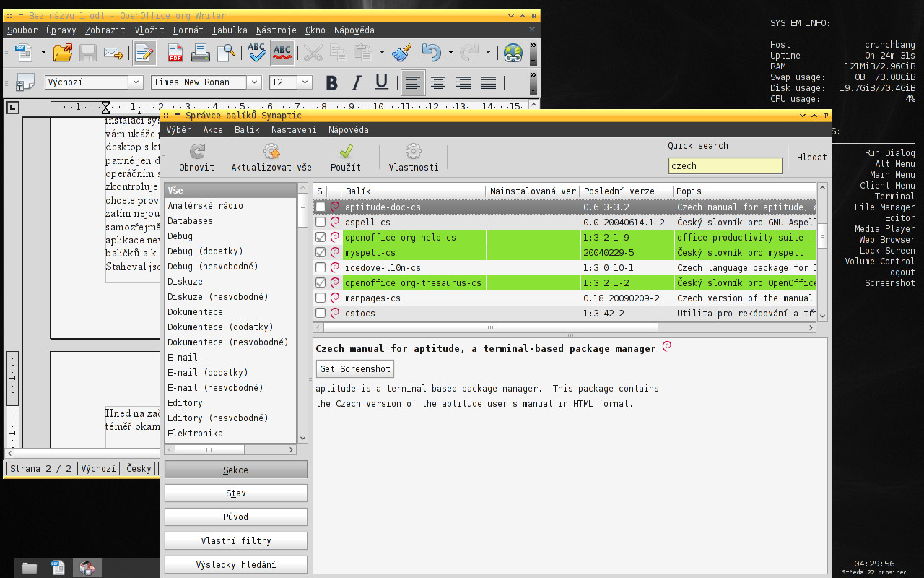Select Databases section in Synaptic list

pos(230,221)
